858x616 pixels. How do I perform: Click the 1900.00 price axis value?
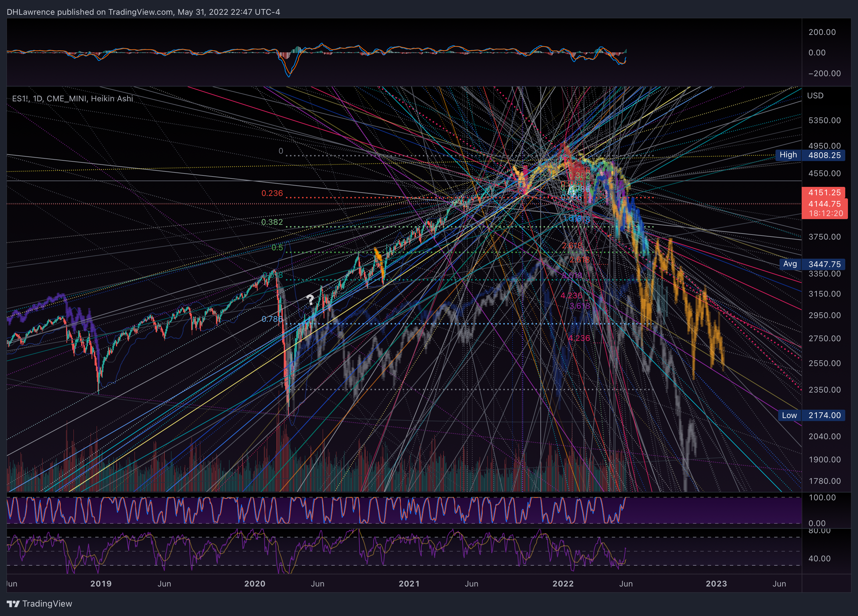[x=824, y=459]
